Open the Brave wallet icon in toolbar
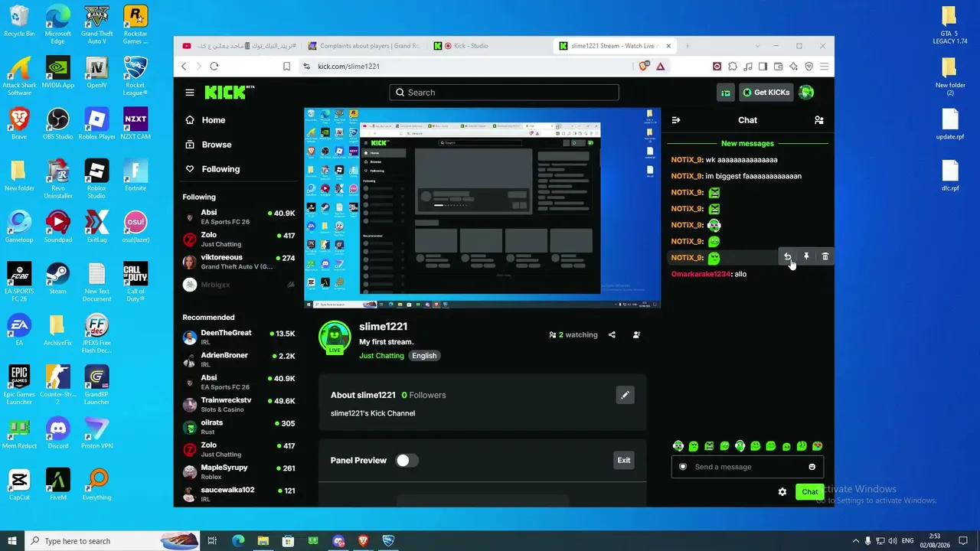This screenshot has height=551, width=980. click(779, 67)
